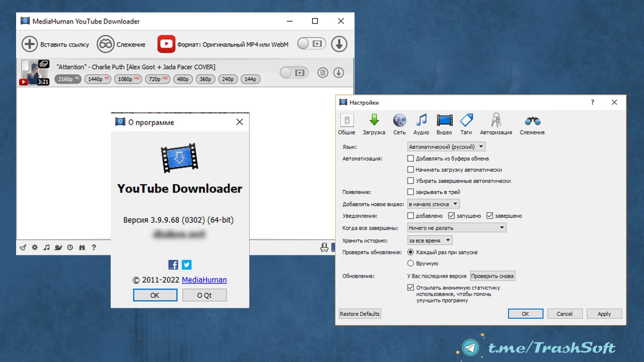The image size is (644, 362).
Task: Open the Facebook icon in the About dialog
Action: [x=173, y=264]
